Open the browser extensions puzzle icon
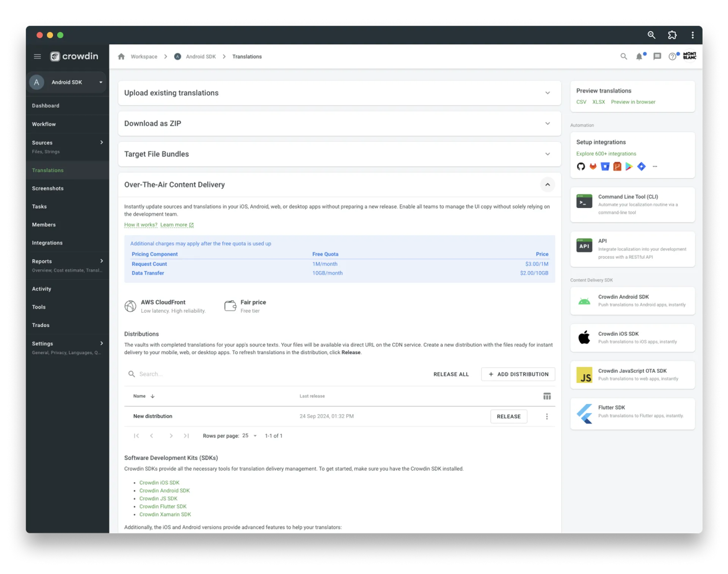 tap(672, 35)
